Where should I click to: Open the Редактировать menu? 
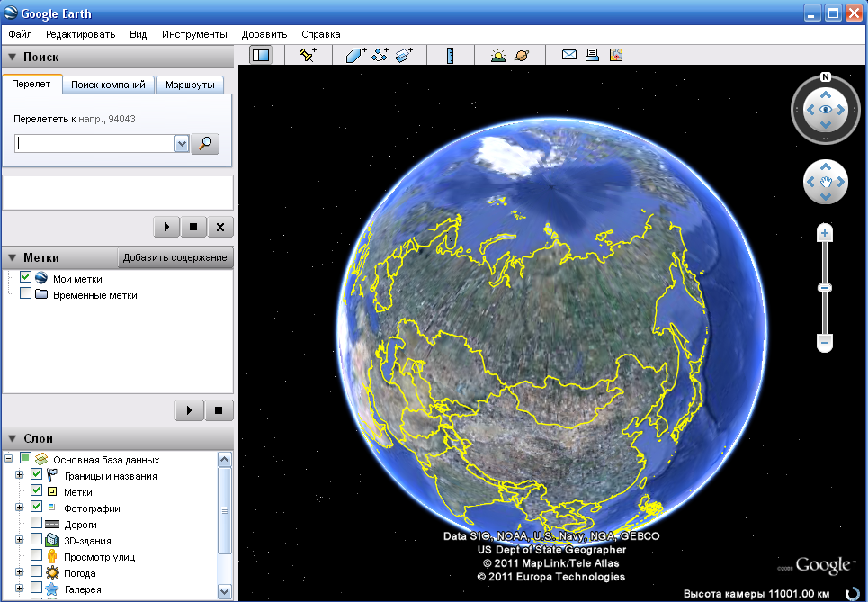(x=80, y=34)
